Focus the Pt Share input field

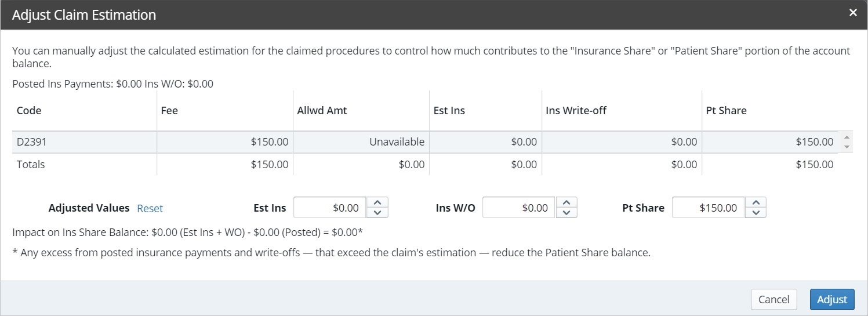[x=708, y=208]
